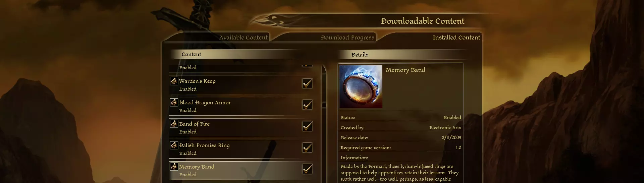Click the Band of Fire item icon
This screenshot has height=183, width=644.
(174, 124)
